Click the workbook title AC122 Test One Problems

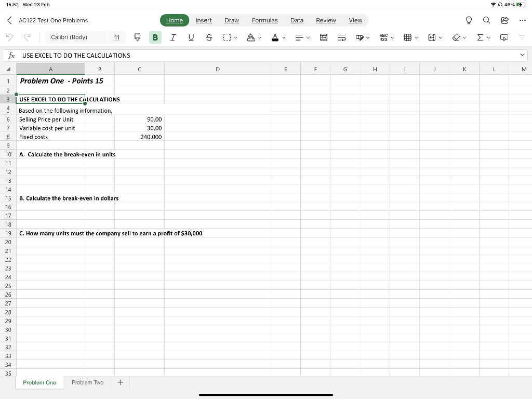[54, 20]
